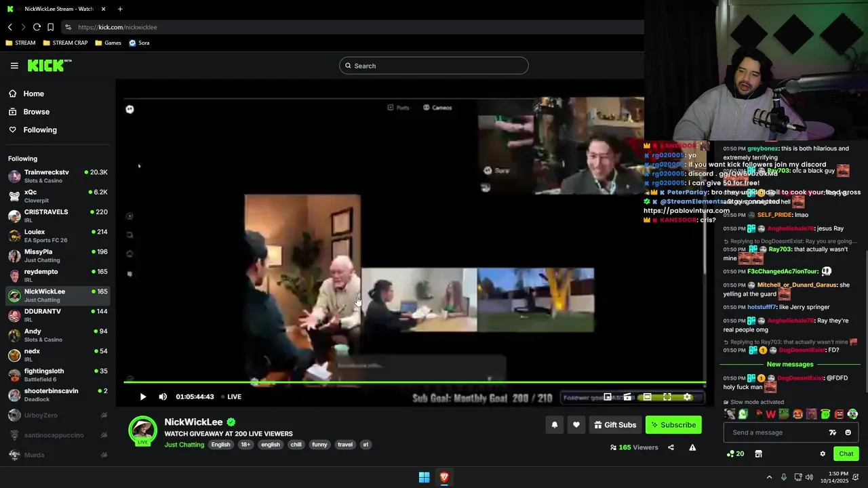Open the STREAM CRAP bookmarks folder
The width and height of the screenshot is (868, 488).
(x=65, y=43)
